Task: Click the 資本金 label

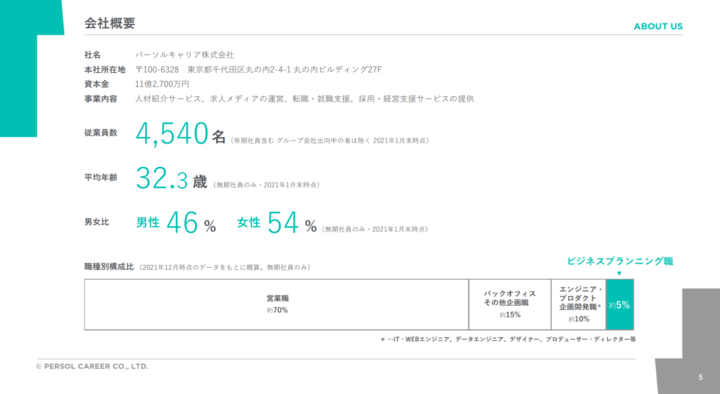Action: click(x=96, y=84)
